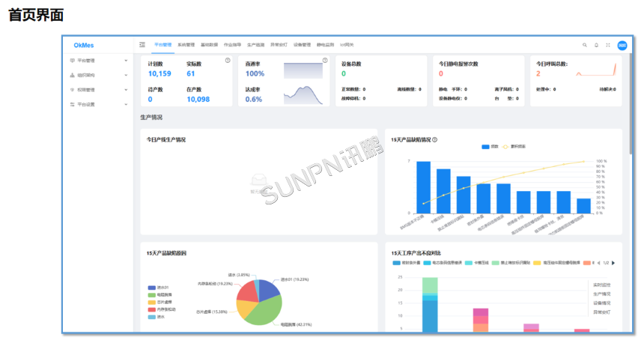The width and height of the screenshot is (644, 340).
Task: Click 今日呼叫总数 value 2
Action: click(538, 74)
